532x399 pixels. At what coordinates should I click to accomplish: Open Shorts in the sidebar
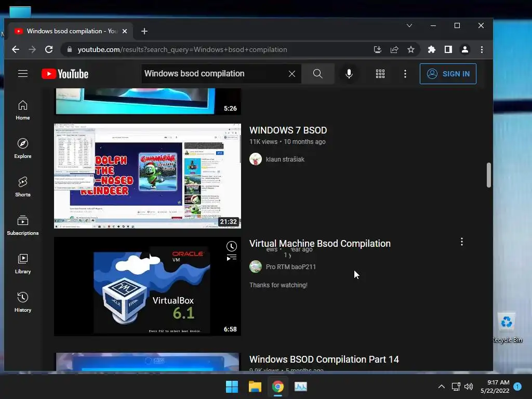click(x=23, y=187)
